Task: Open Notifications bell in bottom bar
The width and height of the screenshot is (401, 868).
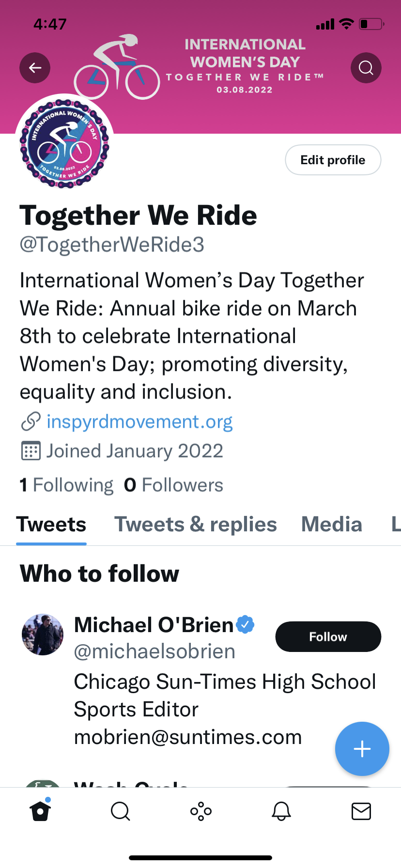Action: pyautogui.click(x=281, y=811)
